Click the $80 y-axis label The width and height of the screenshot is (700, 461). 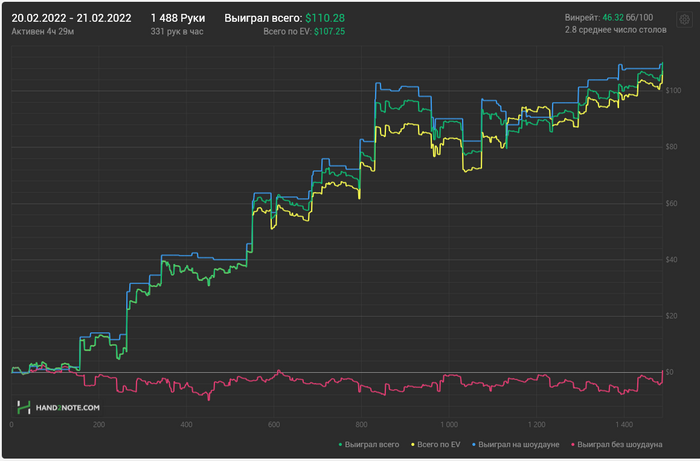[x=671, y=147]
